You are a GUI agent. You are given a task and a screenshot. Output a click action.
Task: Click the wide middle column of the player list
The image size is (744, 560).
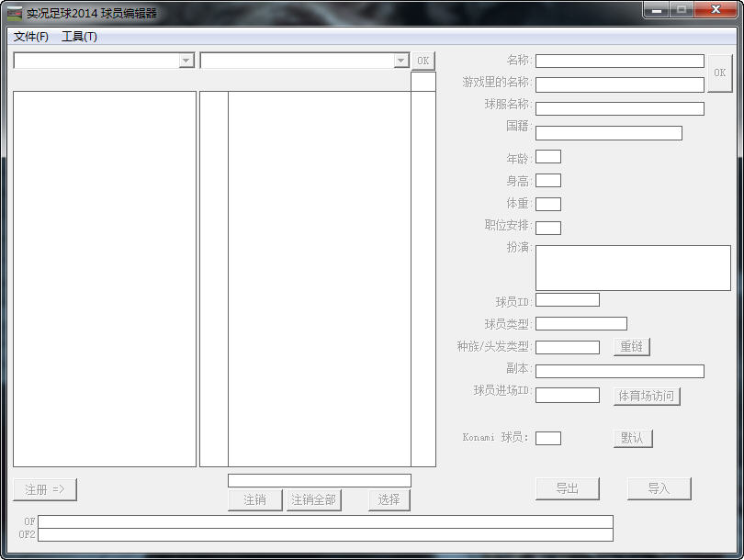click(x=320, y=279)
